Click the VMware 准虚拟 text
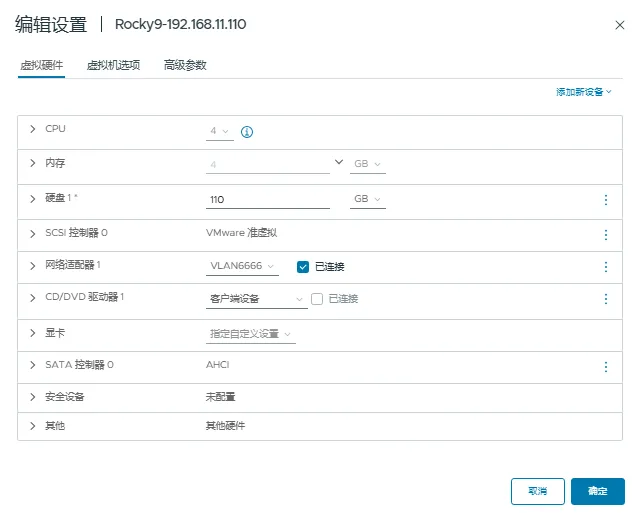This screenshot has height=521, width=639. pos(241,233)
